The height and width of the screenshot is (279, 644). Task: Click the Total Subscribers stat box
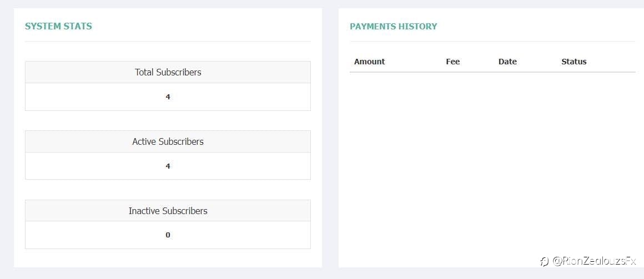[x=168, y=86]
